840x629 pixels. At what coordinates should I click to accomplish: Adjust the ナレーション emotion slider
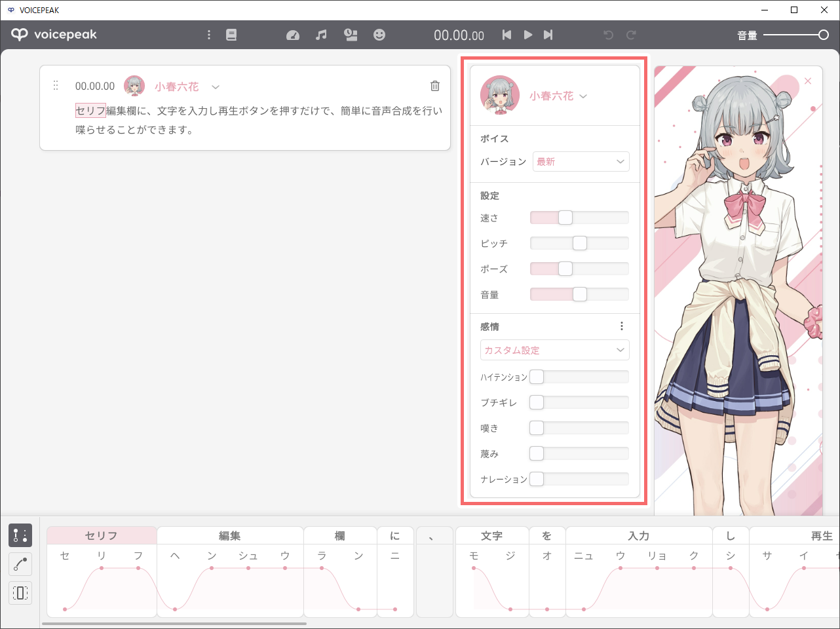coord(579,479)
